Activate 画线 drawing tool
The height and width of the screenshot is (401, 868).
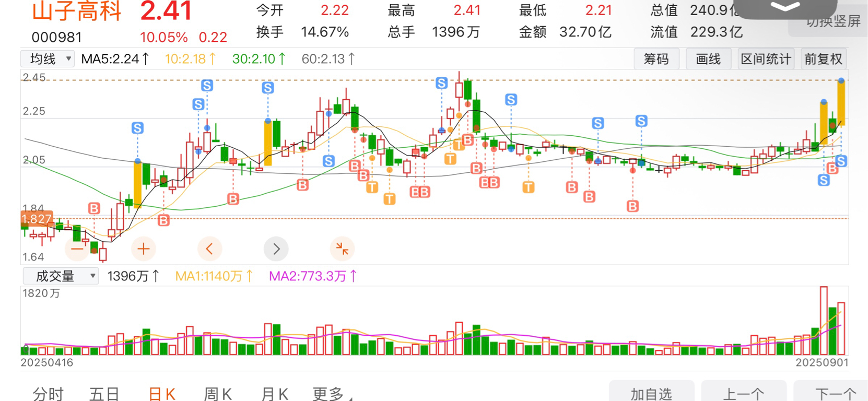point(708,59)
